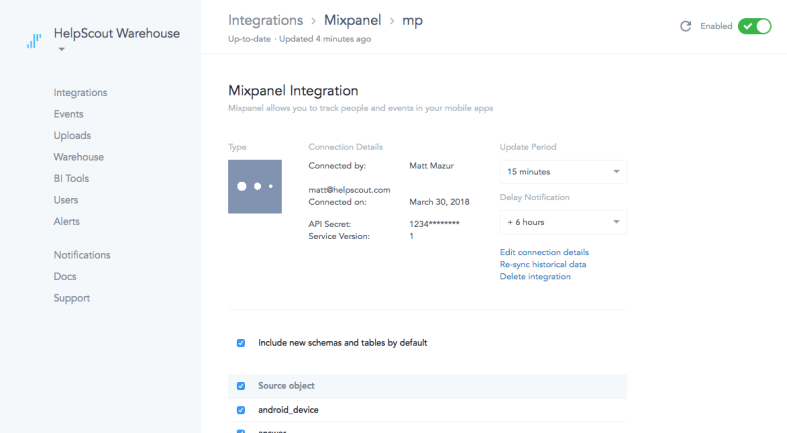
Task: Expand the HelpScout Warehouse account menu
Action: pyautogui.click(x=61, y=49)
